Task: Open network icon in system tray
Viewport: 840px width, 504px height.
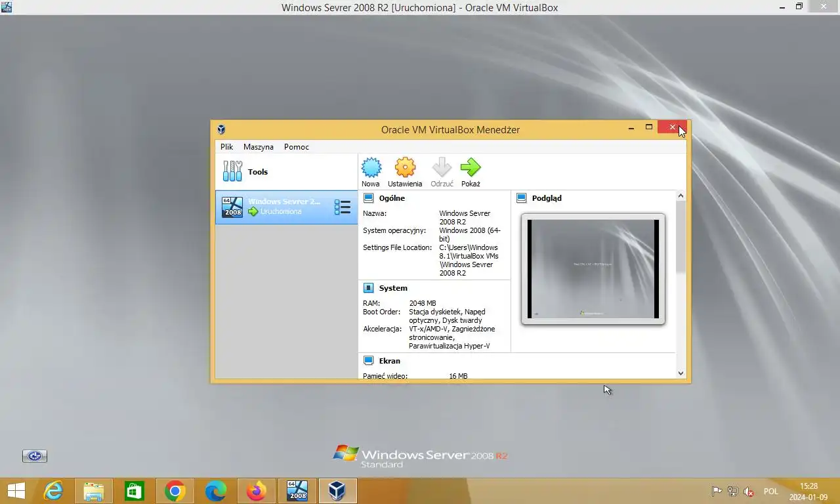Action: coord(733,491)
